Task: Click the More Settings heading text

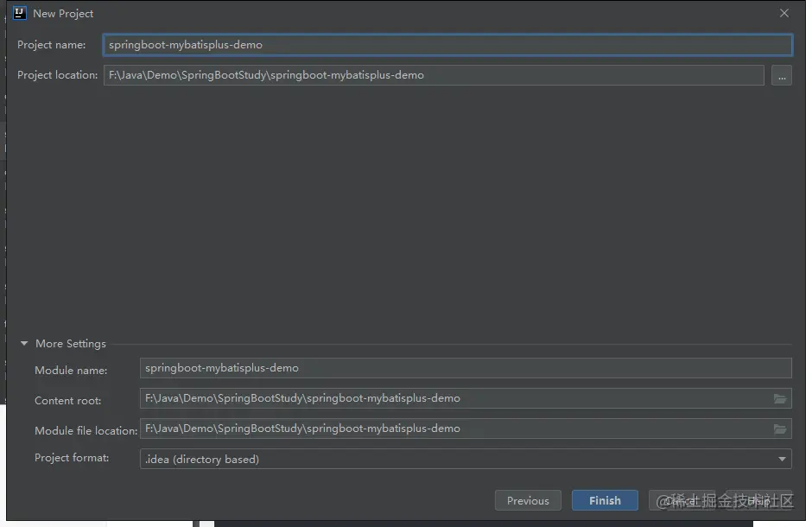Action: [71, 344]
